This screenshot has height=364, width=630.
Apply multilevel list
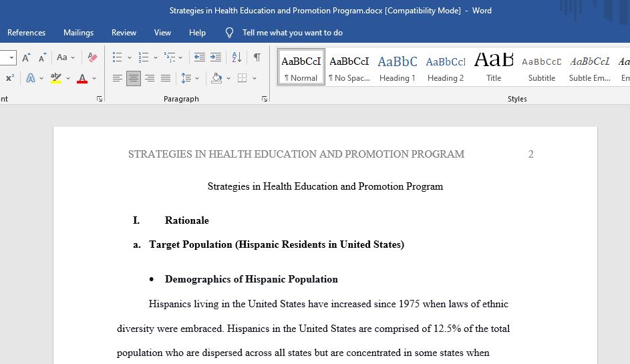coord(170,57)
